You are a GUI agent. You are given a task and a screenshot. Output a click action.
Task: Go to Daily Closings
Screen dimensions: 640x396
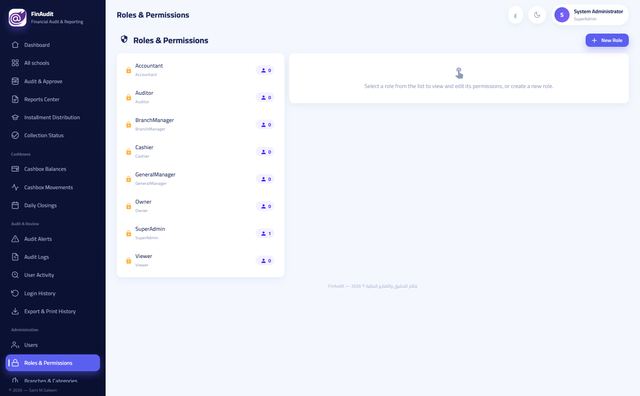[53, 205]
